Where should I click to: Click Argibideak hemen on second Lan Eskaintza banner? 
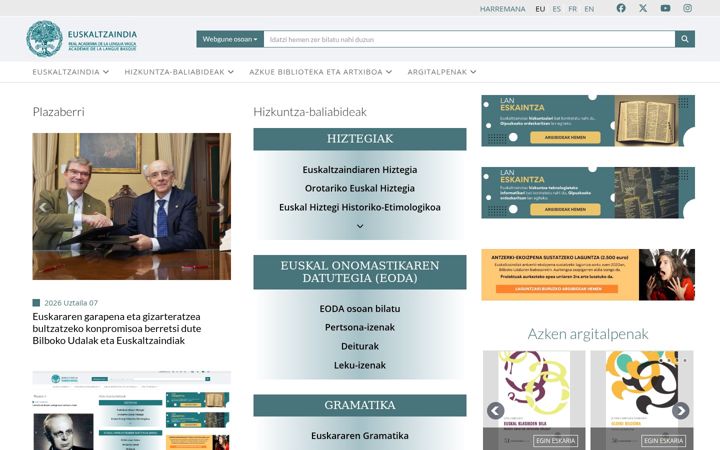[565, 209]
